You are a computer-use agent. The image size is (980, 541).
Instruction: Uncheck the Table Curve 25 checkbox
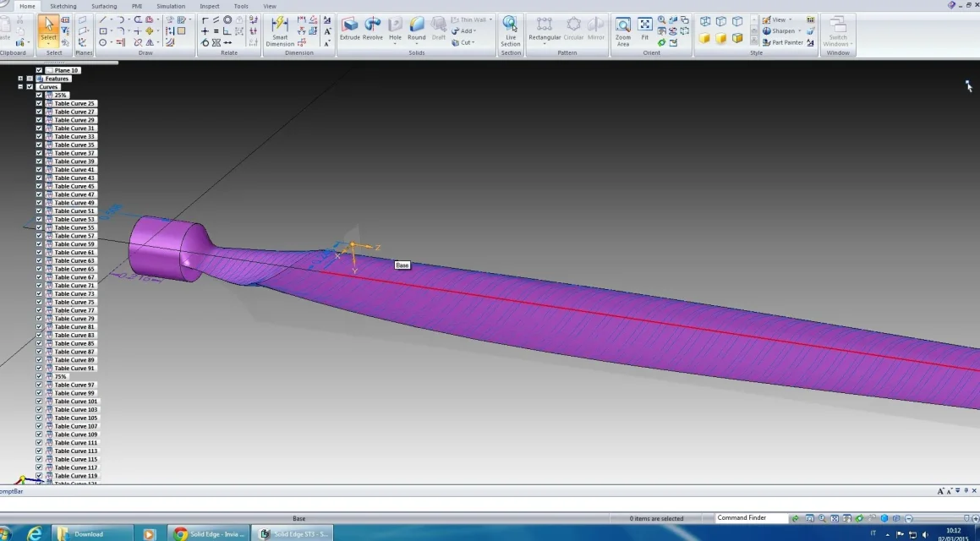pyautogui.click(x=39, y=103)
